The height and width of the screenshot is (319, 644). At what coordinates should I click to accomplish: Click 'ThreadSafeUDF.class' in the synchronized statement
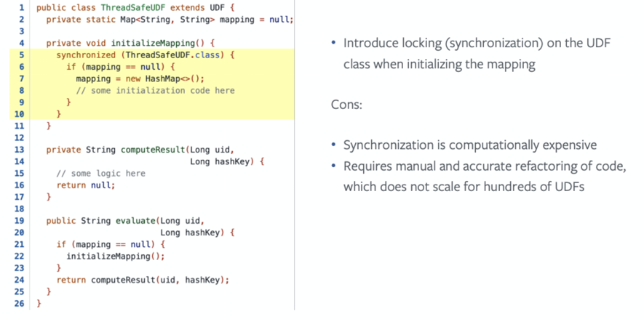pyautogui.click(x=173, y=55)
